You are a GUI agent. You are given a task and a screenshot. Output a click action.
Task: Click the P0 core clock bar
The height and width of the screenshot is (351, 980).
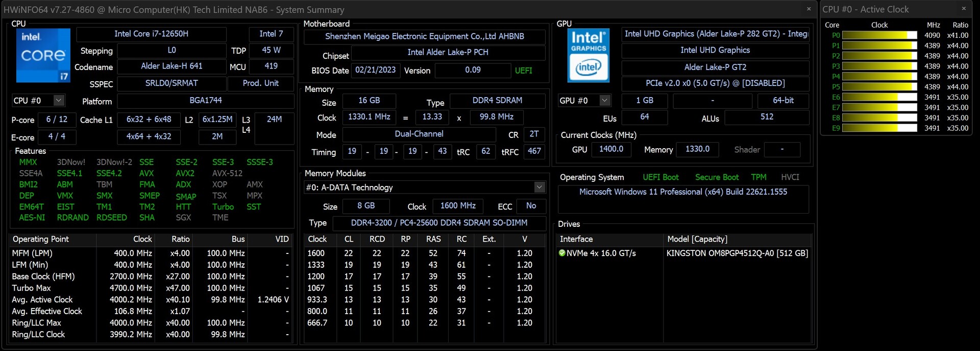880,35
